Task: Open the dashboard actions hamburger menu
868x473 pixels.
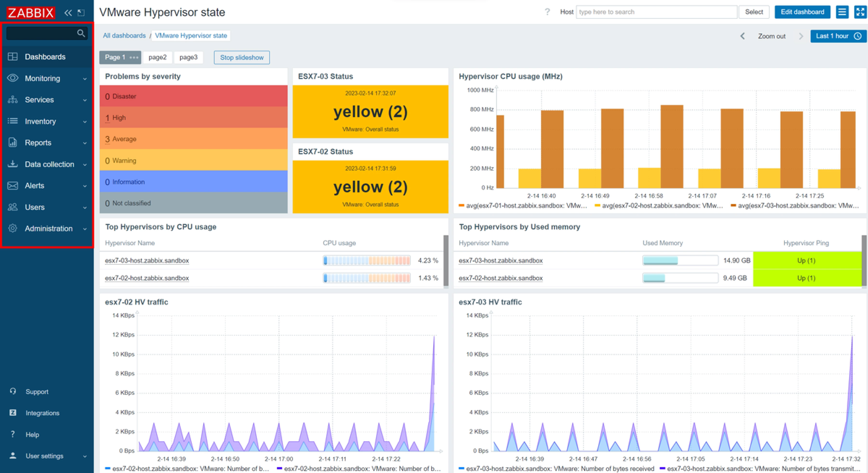Action: [x=842, y=12]
